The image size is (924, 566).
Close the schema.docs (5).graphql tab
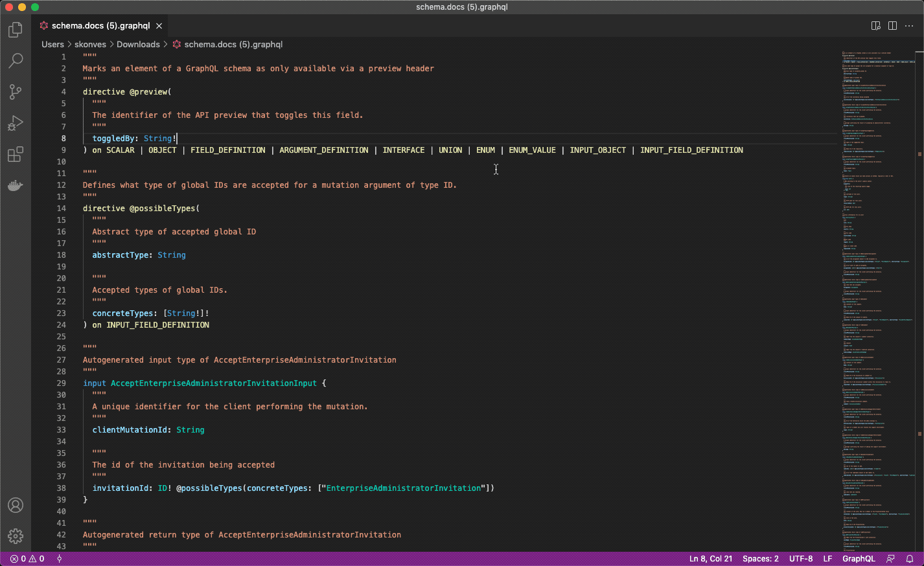click(x=159, y=26)
